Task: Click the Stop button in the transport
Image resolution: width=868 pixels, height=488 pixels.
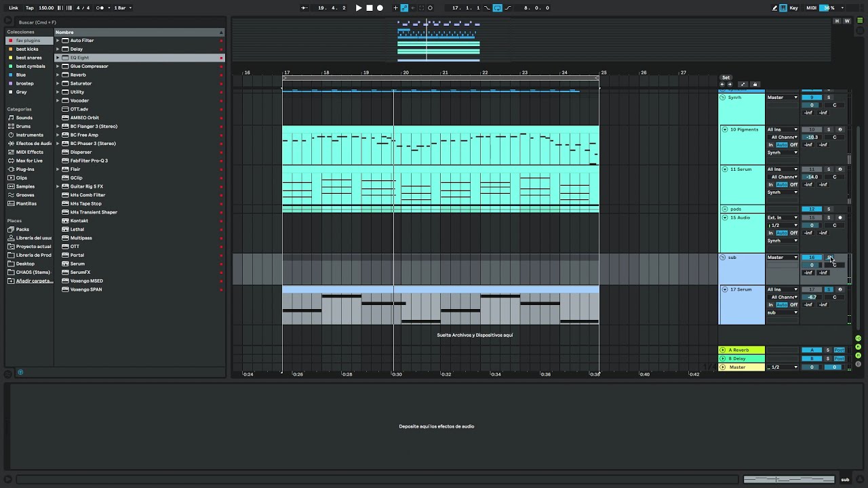Action: 370,8
